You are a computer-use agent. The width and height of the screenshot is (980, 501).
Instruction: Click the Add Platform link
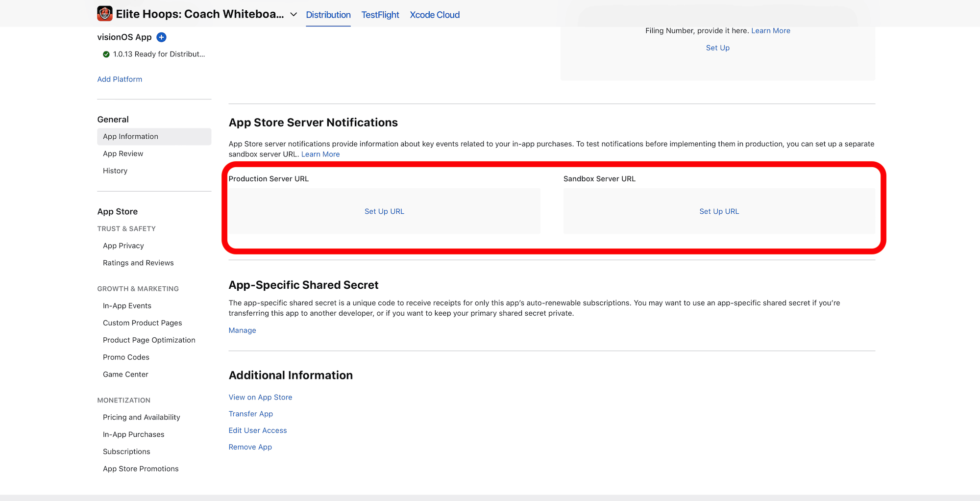click(x=120, y=79)
